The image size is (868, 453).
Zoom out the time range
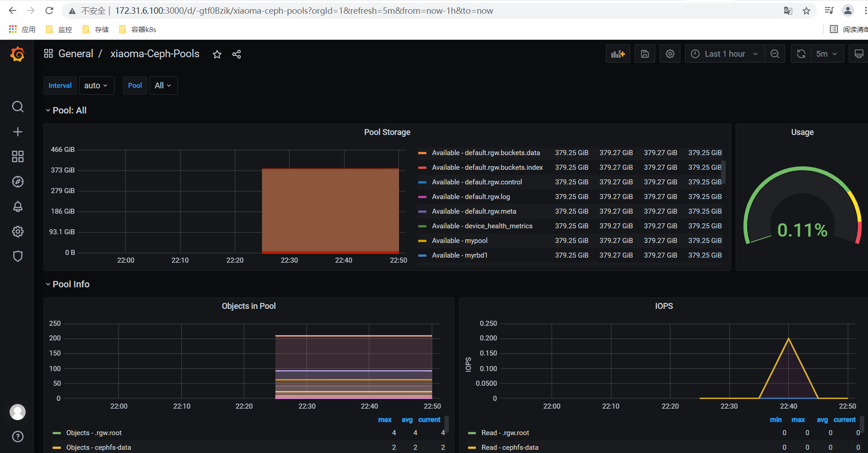[x=775, y=54]
